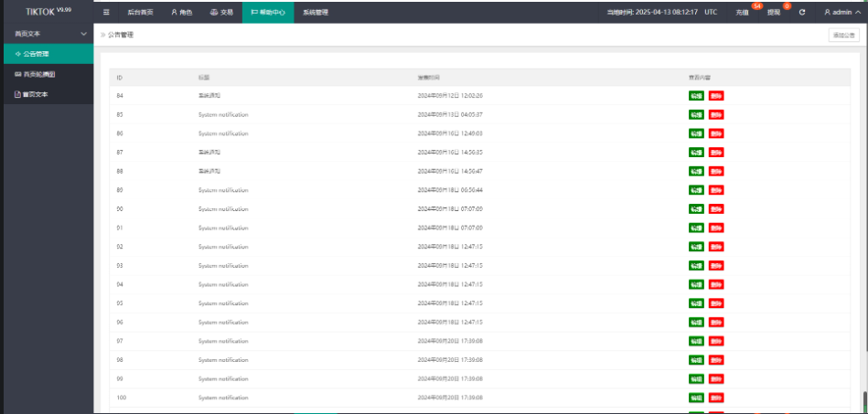Edit announcement ID 99
The image size is (868, 414).
point(696,378)
